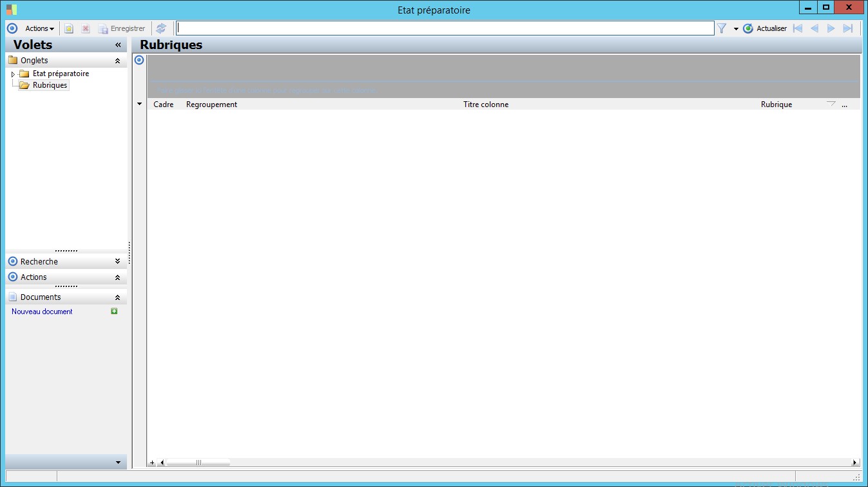Click the horizontal scrollbar left arrow

(x=161, y=462)
